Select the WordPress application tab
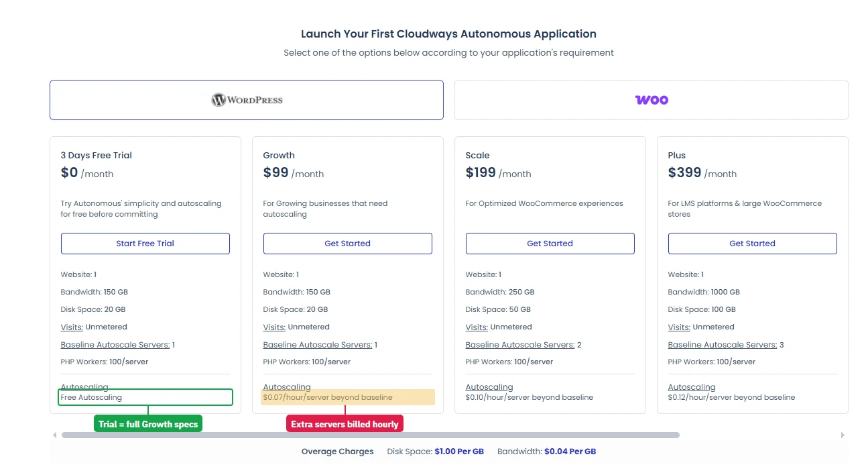 247,100
